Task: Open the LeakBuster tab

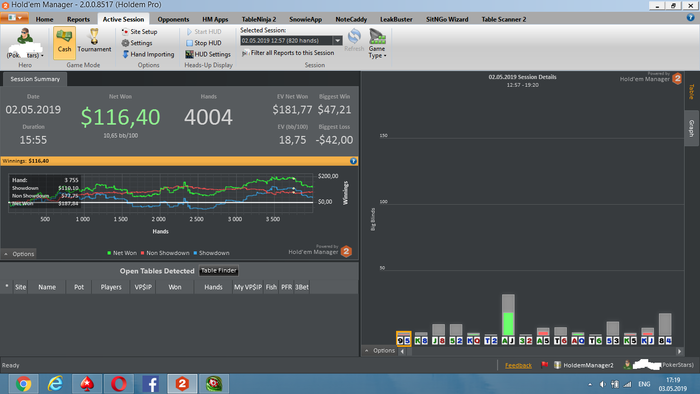Action: tap(396, 19)
